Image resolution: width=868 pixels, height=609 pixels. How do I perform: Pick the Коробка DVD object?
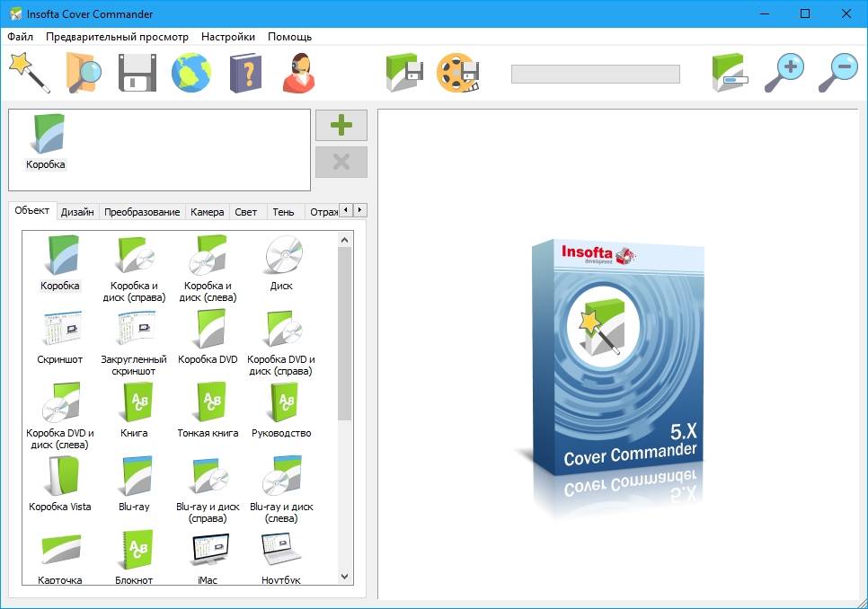208,337
